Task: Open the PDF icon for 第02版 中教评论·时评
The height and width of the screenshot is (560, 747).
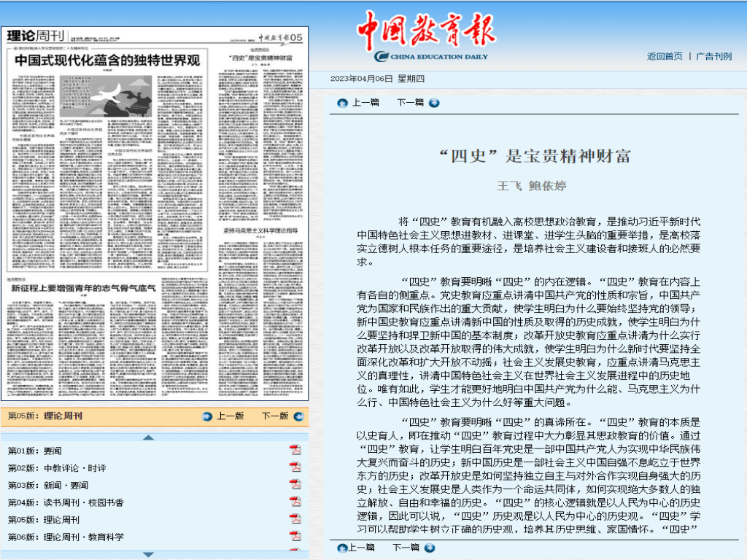Action: 295,467
